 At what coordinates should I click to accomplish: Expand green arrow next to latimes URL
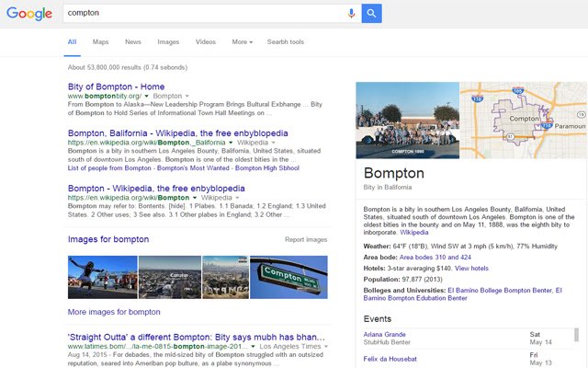tap(254, 347)
